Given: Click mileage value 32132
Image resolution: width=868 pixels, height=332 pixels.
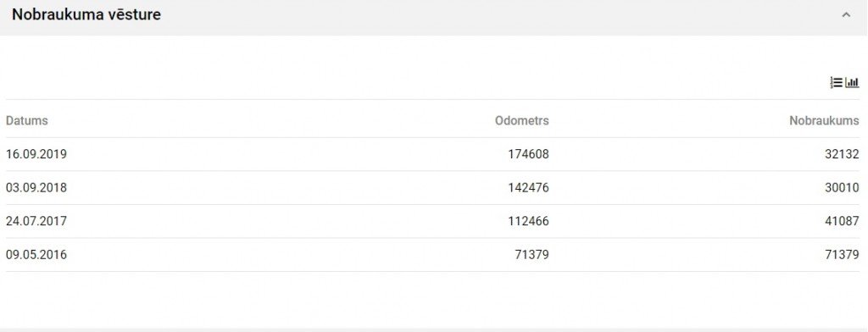Looking at the screenshot, I should [842, 154].
